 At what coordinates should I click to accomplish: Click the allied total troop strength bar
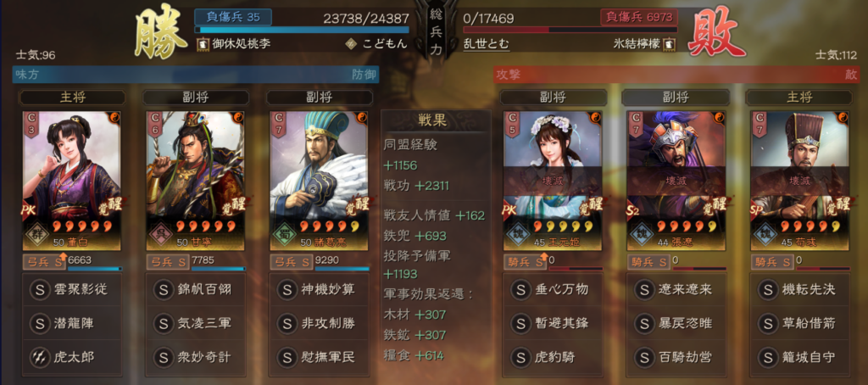point(302,30)
